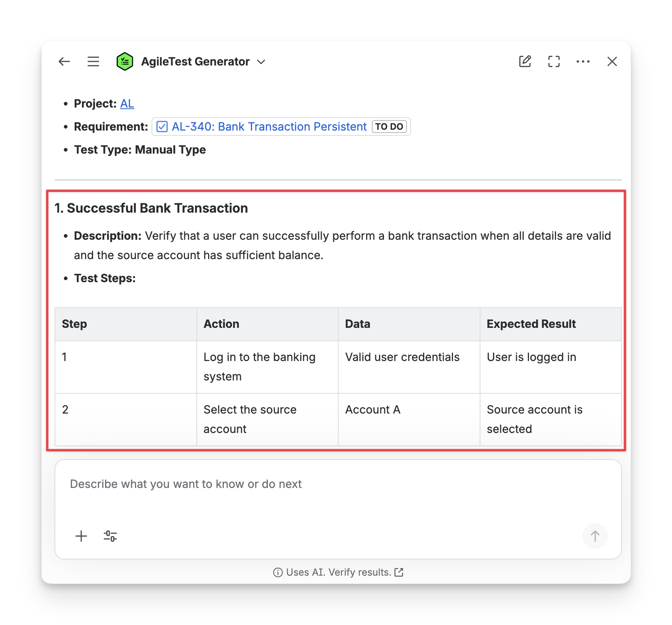Viewport: 672px width, 625px height.
Task: Click the Expected Result column header
Action: click(531, 324)
